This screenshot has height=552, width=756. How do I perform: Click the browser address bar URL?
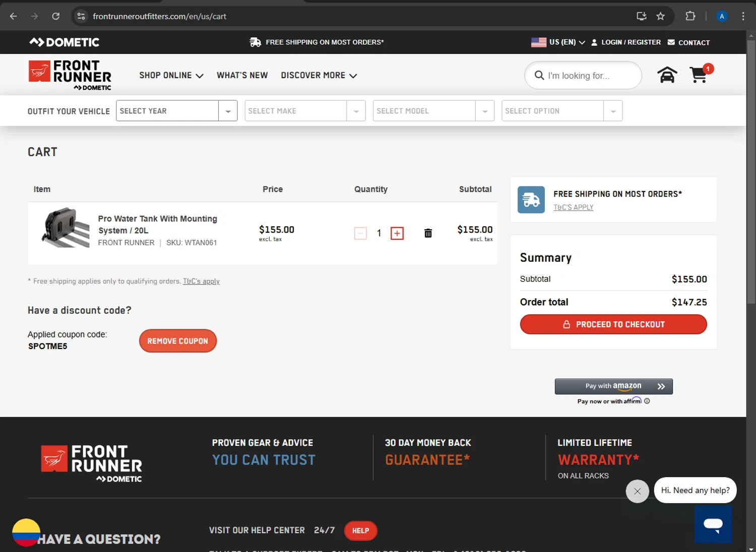159,16
